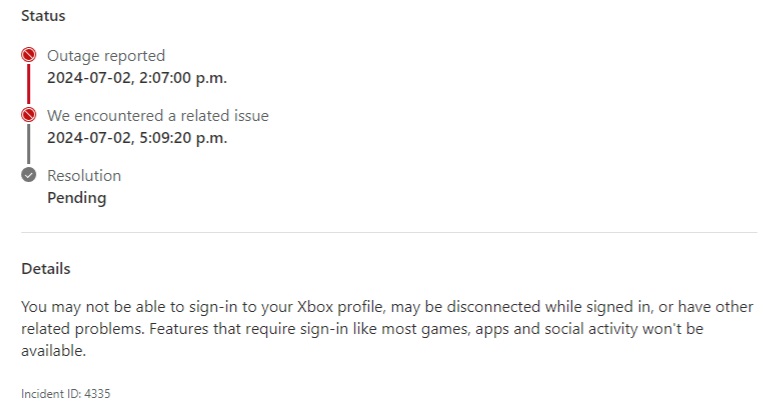Click the grey checkmark icon beside Resolution

pyautogui.click(x=29, y=176)
